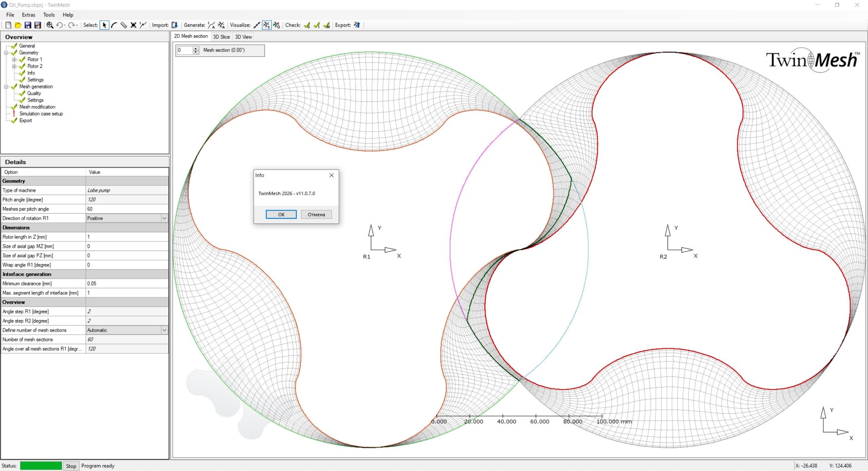Run the interface check I icon

point(317,25)
